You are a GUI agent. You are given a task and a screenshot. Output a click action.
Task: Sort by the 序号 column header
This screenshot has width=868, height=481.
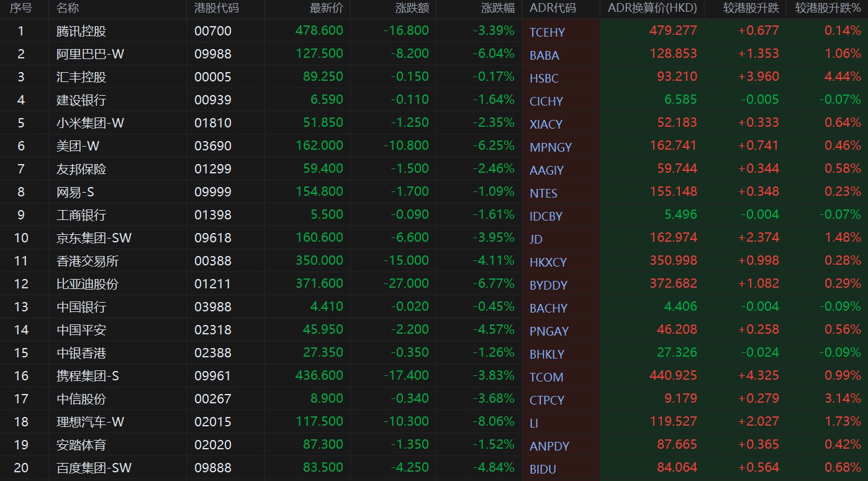(x=21, y=8)
